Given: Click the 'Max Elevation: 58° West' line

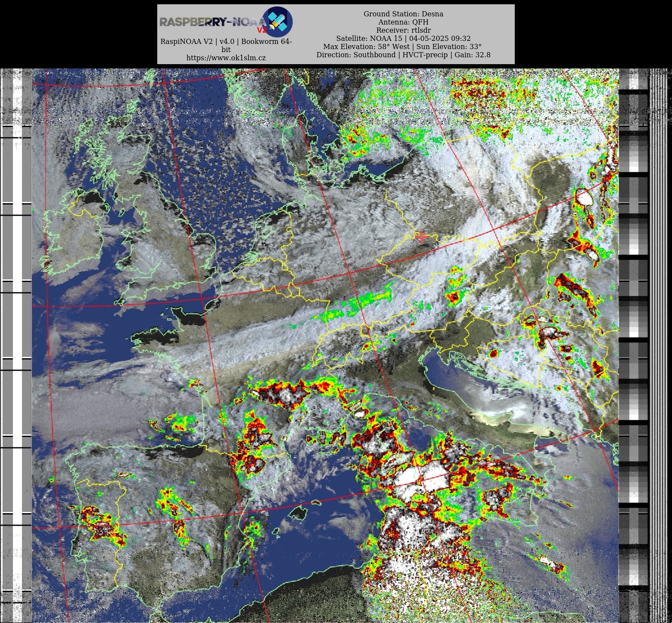Looking at the screenshot, I should [403, 46].
